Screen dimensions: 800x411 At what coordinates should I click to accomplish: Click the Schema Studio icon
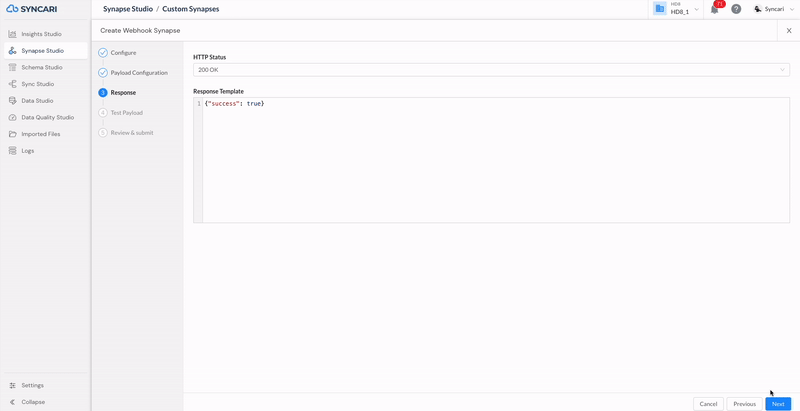pyautogui.click(x=13, y=67)
